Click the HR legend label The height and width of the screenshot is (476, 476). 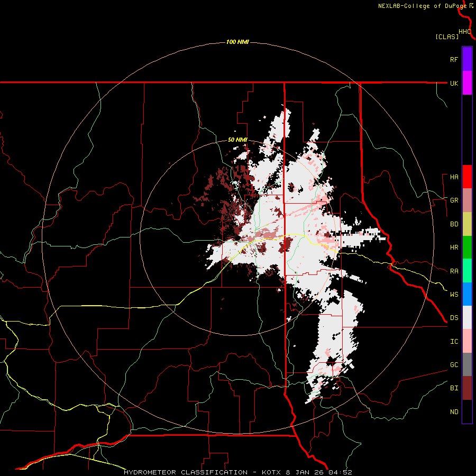pos(454,248)
